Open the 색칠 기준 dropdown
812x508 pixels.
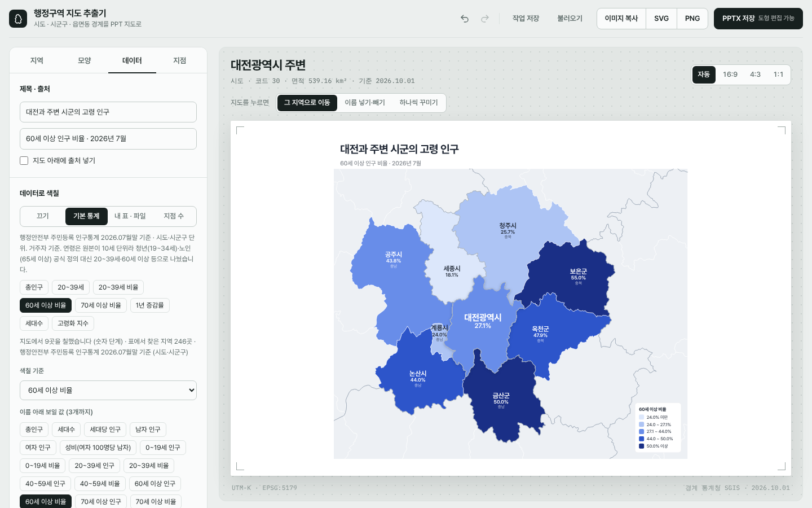[108, 390]
